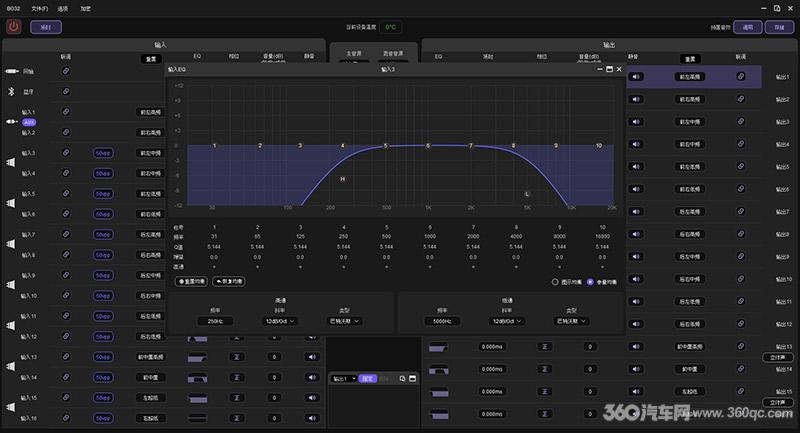Viewport: 800px width, 433px height.
Task: Toggle the link icon for 输入12
Action: (x=66, y=336)
